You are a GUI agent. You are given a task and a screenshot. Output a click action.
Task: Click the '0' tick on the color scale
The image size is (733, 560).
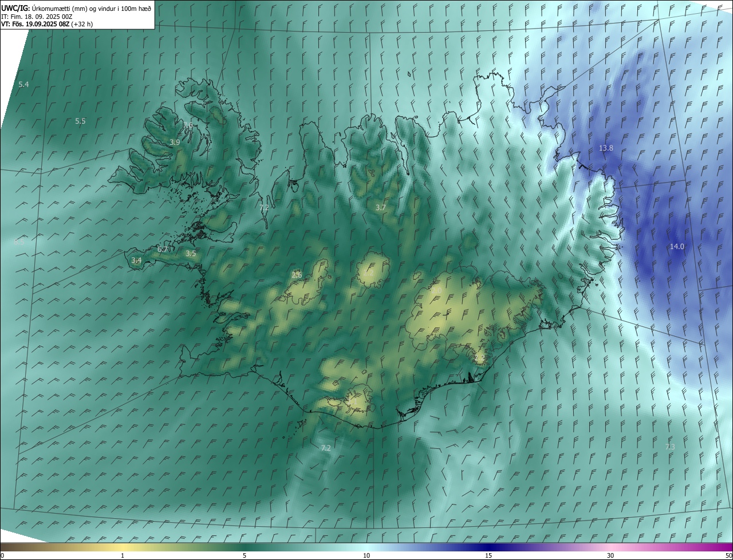(x=2, y=555)
